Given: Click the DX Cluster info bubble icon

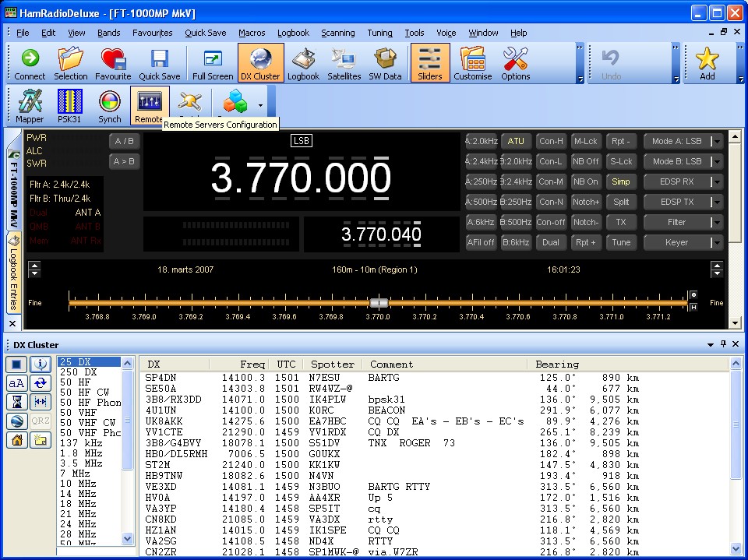Looking at the screenshot, I should (41, 365).
